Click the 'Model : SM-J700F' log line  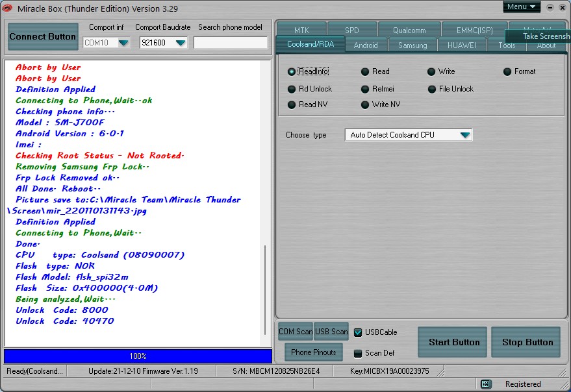(60, 123)
